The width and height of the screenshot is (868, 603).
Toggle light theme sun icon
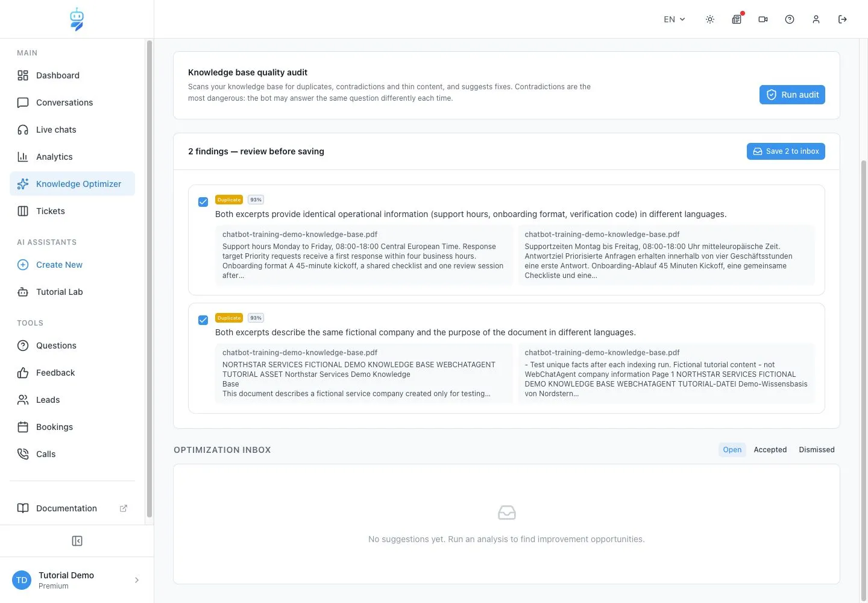710,19
